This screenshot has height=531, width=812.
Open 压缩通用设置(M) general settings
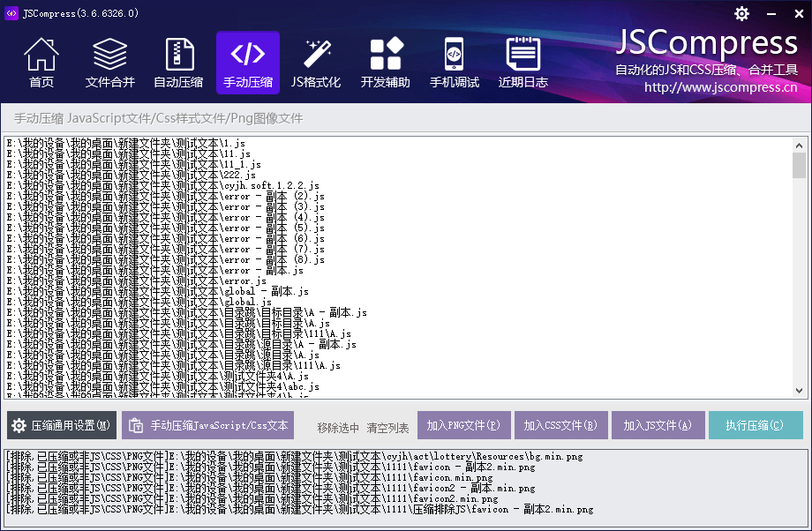tap(62, 425)
